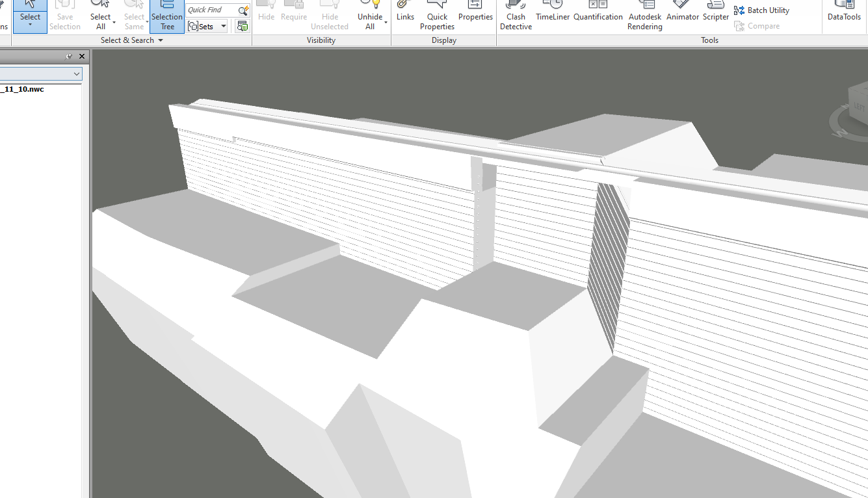Image resolution: width=868 pixels, height=498 pixels.
Task: Open the Autodesk Rendering tool
Action: [645, 16]
